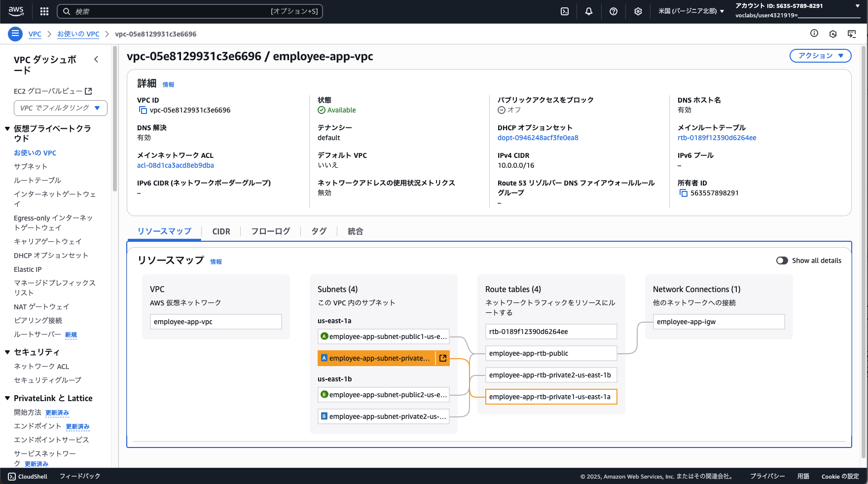Screen dimensions: 868x484
Task: Open ネットワーク ACL in the sidebar
Action: coord(41,366)
